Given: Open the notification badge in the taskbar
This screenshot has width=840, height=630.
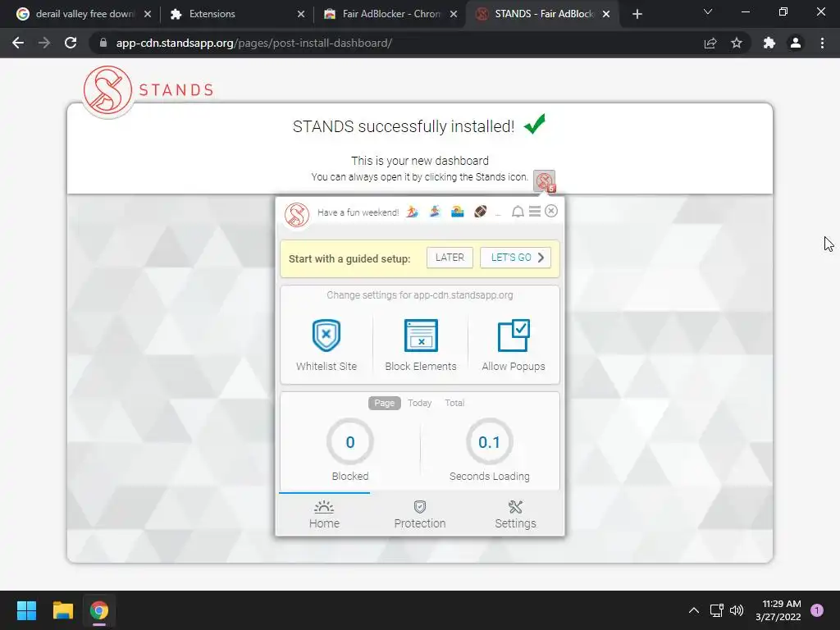Looking at the screenshot, I should coord(817,609).
